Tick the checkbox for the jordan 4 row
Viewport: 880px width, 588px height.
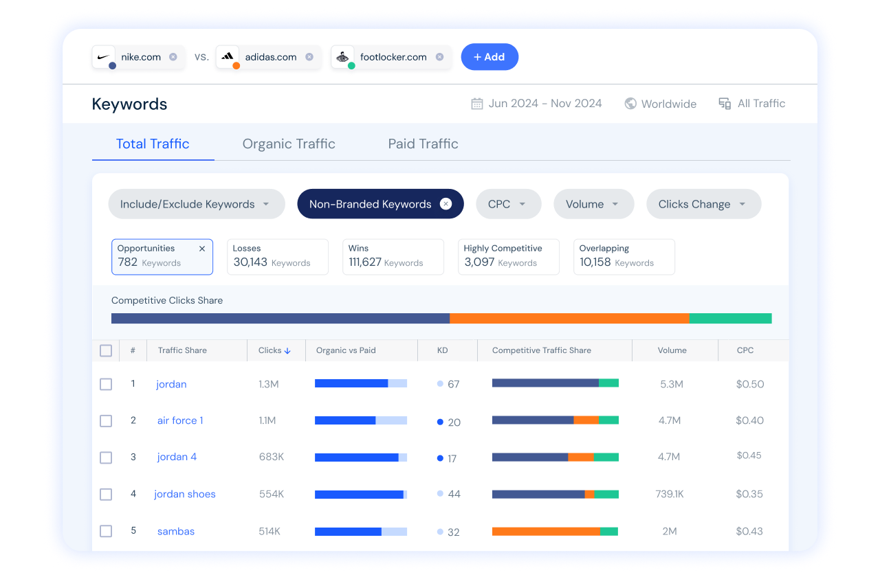[106, 457]
